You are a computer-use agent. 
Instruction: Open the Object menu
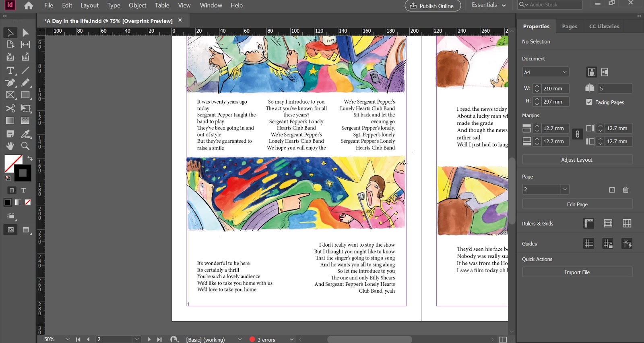click(x=137, y=5)
